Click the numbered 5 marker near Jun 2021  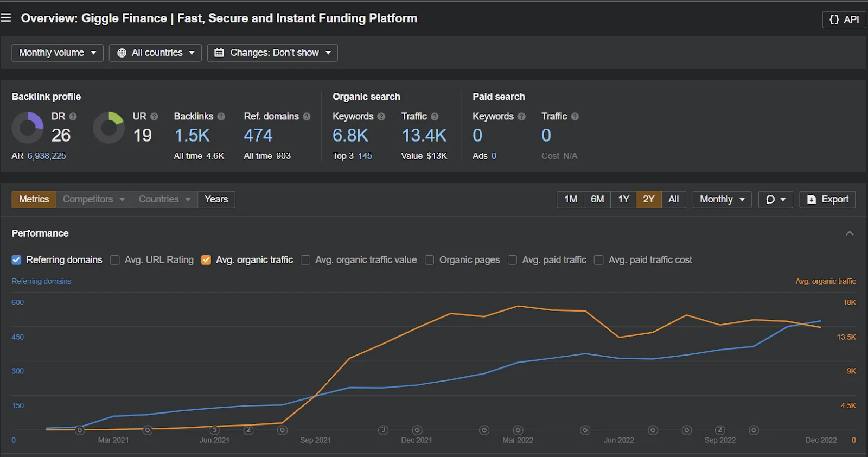pos(214,430)
